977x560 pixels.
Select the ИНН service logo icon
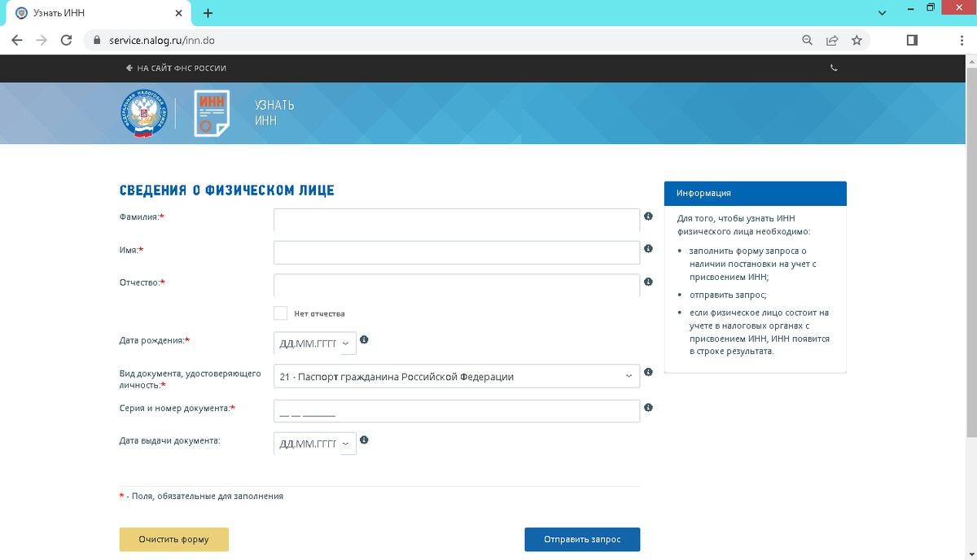(210, 113)
